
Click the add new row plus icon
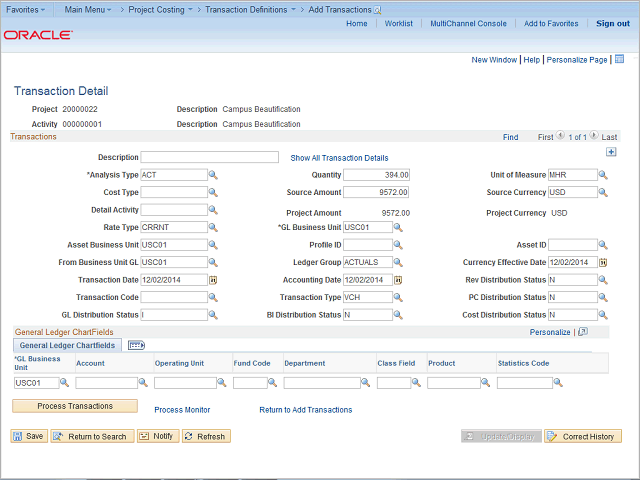[611, 152]
